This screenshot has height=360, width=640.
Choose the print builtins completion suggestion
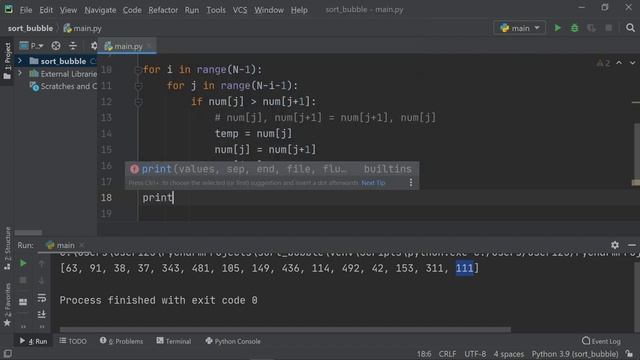pos(271,169)
